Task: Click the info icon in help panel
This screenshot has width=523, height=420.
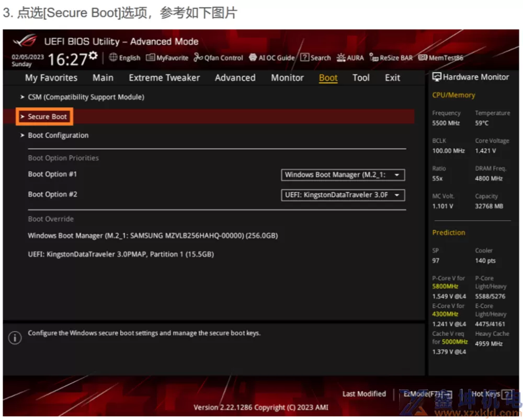Action: tap(15, 338)
